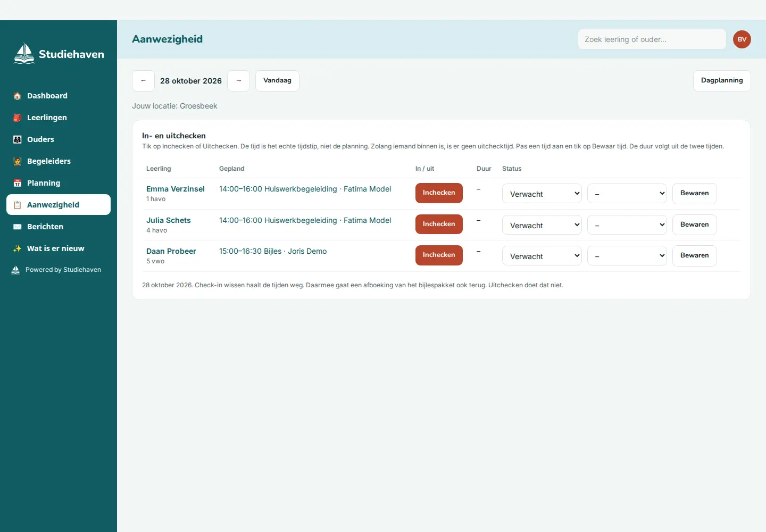Open the dash dropdown in Daan Probeer's row

[x=627, y=256]
